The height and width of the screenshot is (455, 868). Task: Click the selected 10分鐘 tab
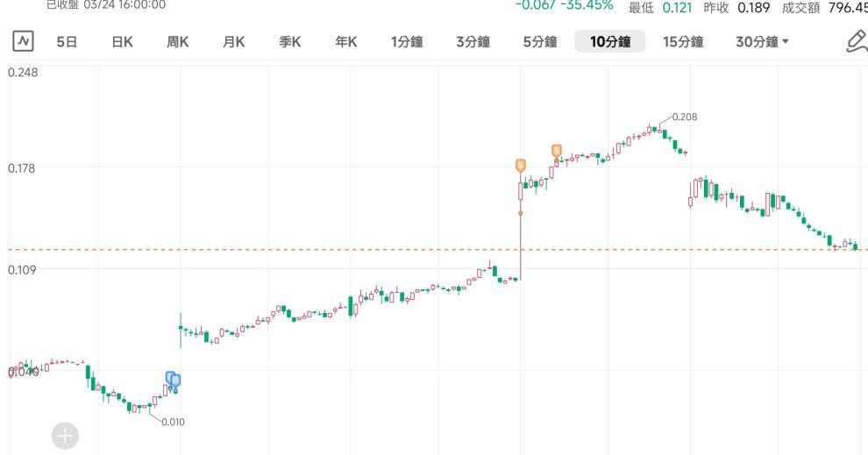pos(610,41)
